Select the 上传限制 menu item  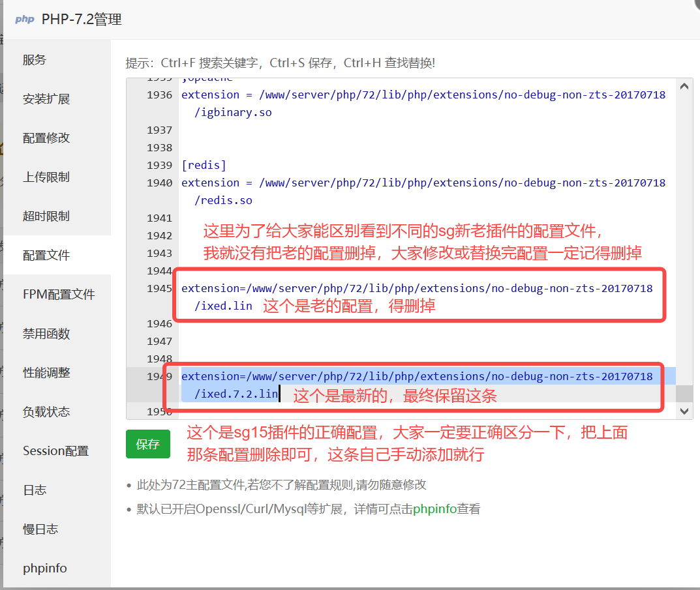46,177
